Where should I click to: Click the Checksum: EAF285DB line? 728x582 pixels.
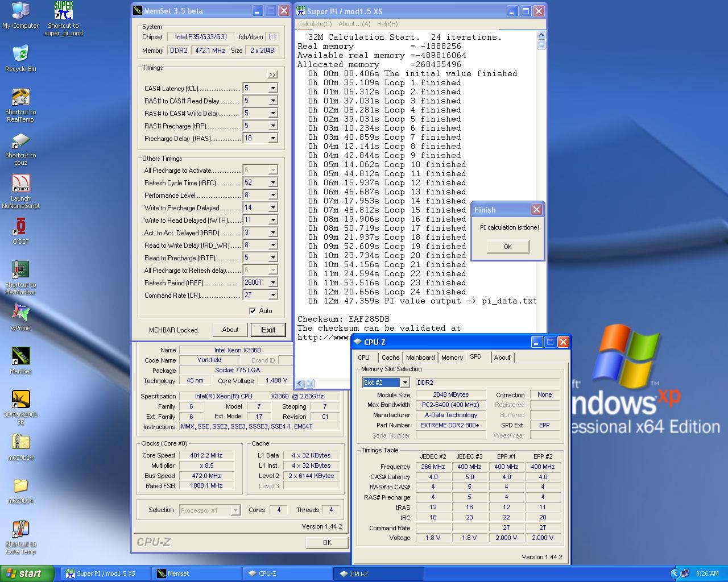[x=344, y=319]
